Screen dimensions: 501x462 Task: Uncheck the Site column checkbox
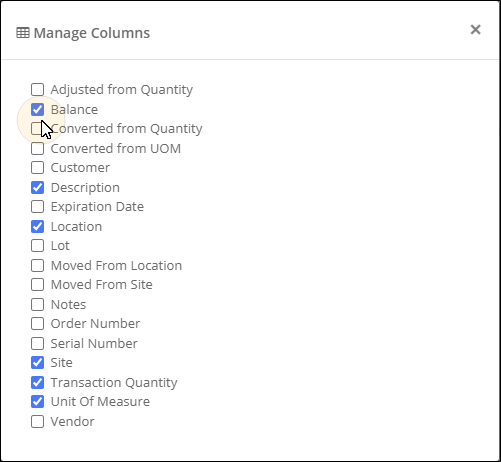(x=37, y=363)
